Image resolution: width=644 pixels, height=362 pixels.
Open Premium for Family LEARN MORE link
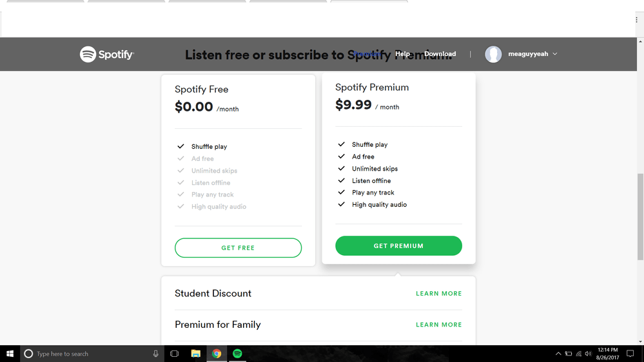pyautogui.click(x=438, y=325)
